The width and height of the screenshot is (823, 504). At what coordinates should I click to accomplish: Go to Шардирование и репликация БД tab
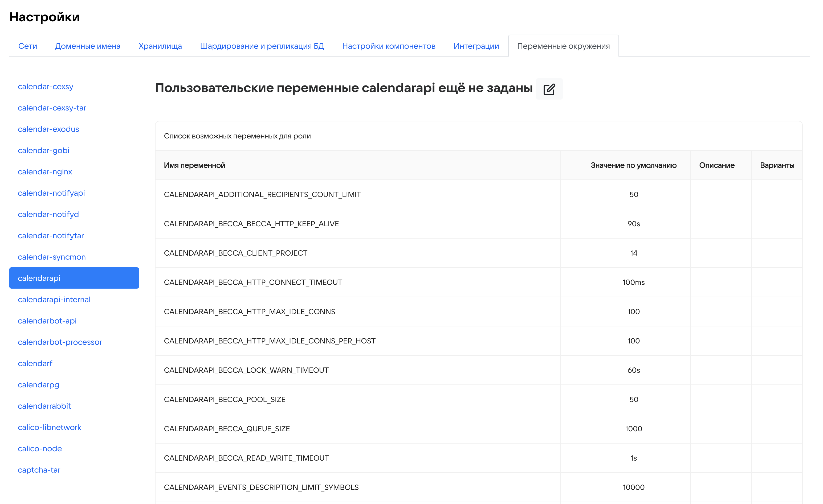tap(262, 46)
